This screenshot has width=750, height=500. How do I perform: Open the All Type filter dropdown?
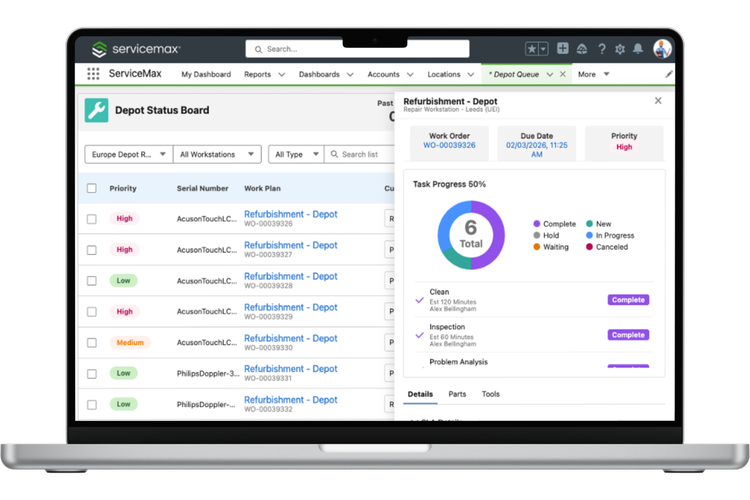[295, 154]
